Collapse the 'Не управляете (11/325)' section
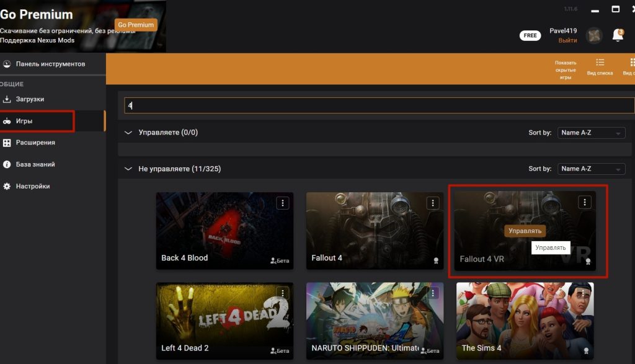The width and height of the screenshot is (635, 364). 129,169
